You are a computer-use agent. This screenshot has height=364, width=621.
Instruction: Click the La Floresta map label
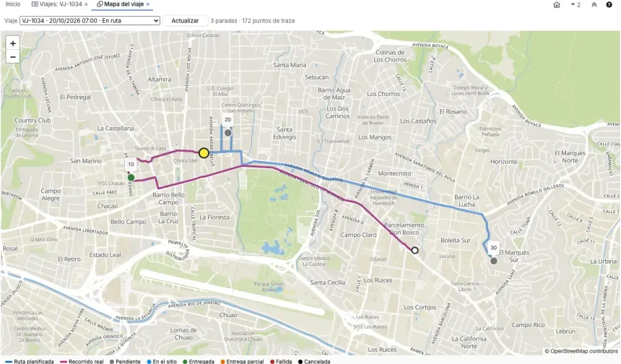click(214, 217)
